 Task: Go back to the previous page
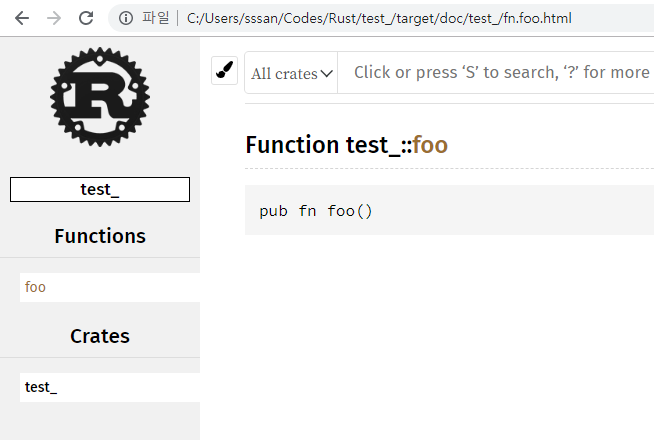tap(22, 18)
